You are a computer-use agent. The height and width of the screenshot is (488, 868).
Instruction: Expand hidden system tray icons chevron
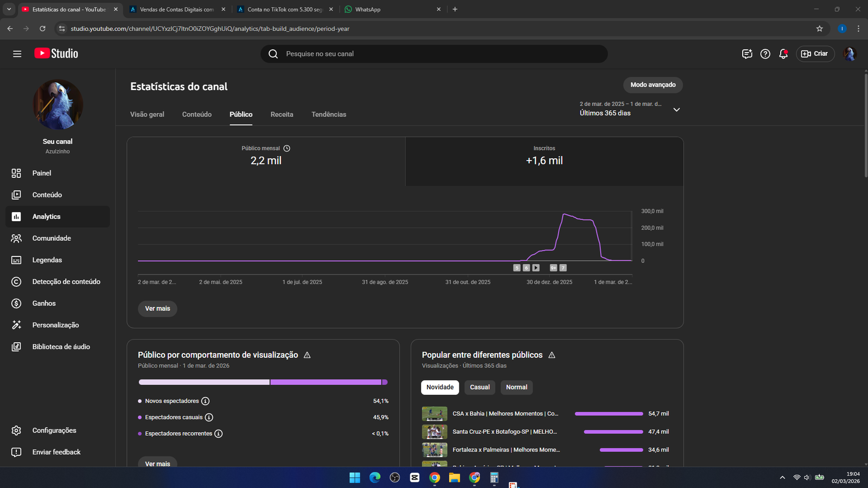tap(782, 478)
